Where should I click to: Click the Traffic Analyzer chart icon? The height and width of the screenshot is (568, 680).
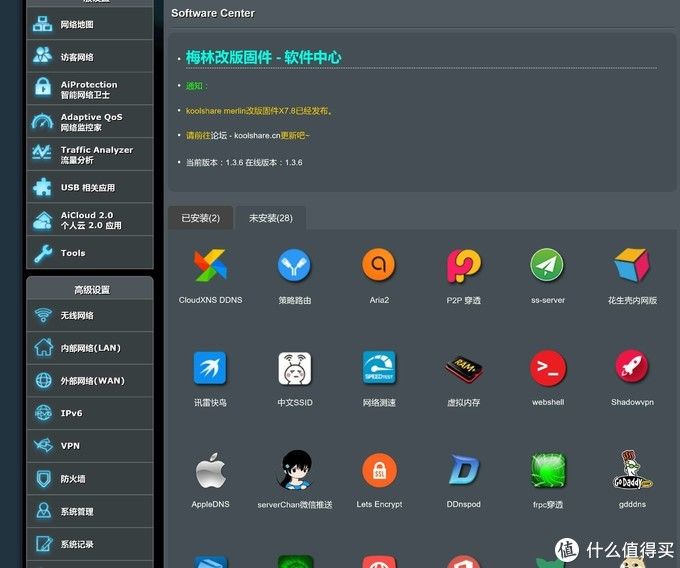(42, 152)
